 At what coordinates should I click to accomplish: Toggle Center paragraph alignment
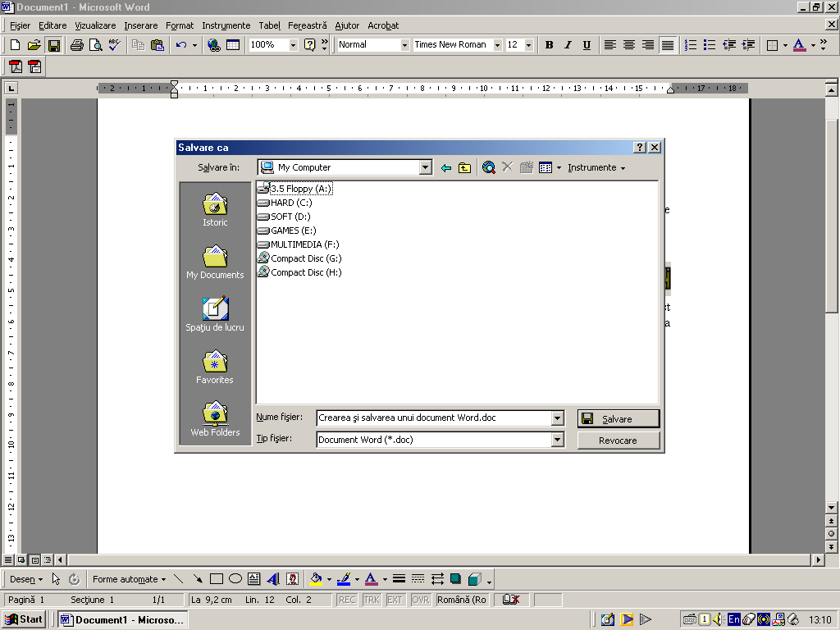coord(629,45)
